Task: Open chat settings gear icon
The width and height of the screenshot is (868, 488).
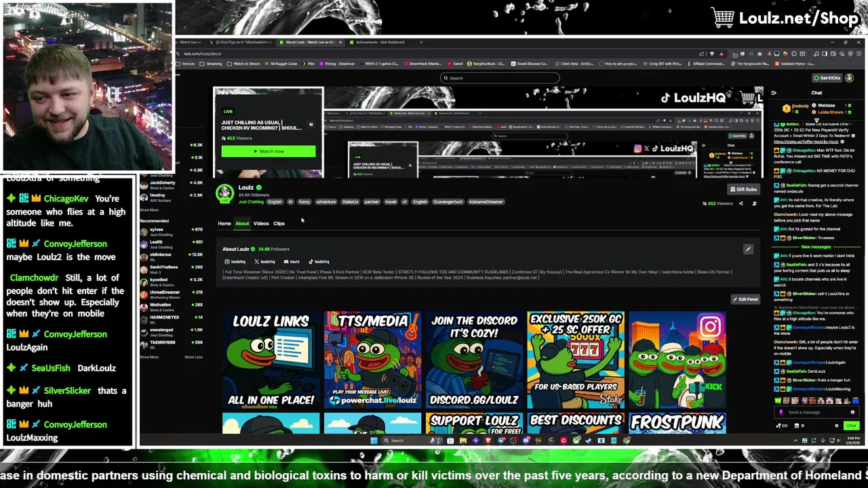Action: click(x=836, y=426)
